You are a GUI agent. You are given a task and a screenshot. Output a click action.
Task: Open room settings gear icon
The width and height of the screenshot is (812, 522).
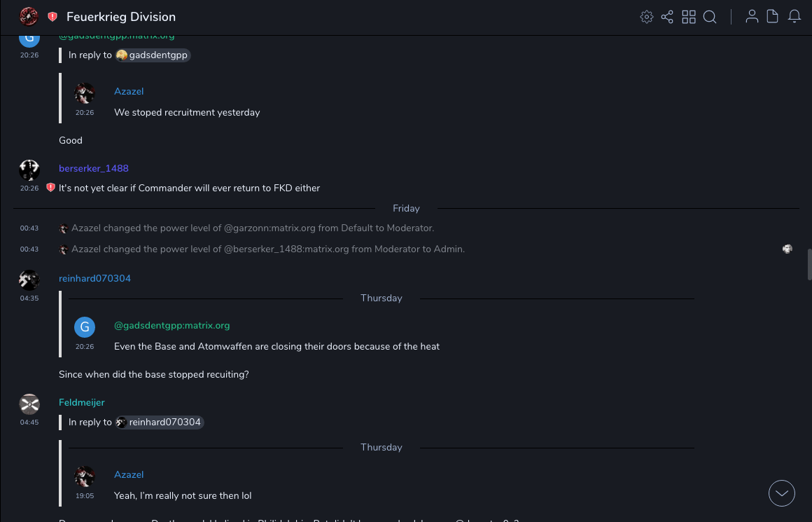646,17
